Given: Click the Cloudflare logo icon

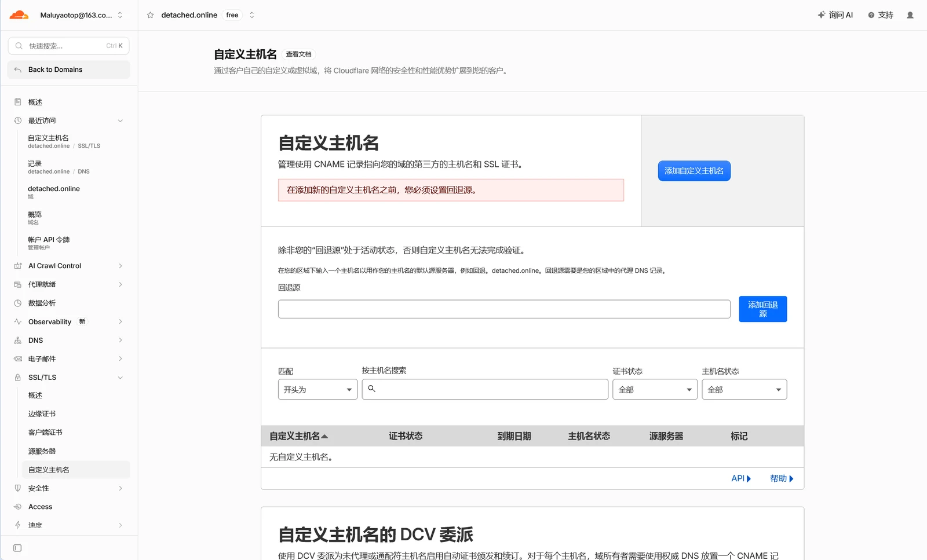Looking at the screenshot, I should [x=19, y=15].
